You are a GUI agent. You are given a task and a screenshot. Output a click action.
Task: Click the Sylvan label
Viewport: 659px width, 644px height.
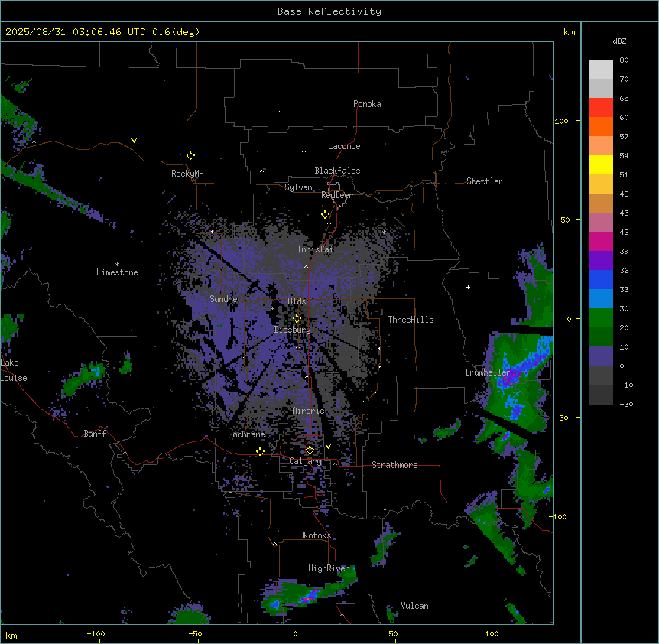pyautogui.click(x=298, y=187)
